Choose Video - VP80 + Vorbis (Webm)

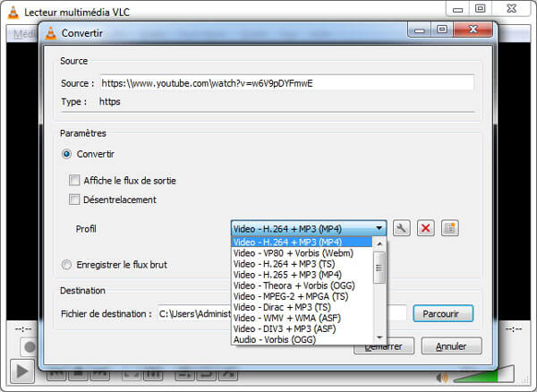pos(302,253)
